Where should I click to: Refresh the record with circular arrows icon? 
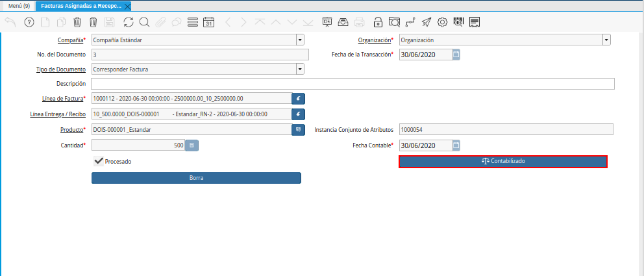129,22
